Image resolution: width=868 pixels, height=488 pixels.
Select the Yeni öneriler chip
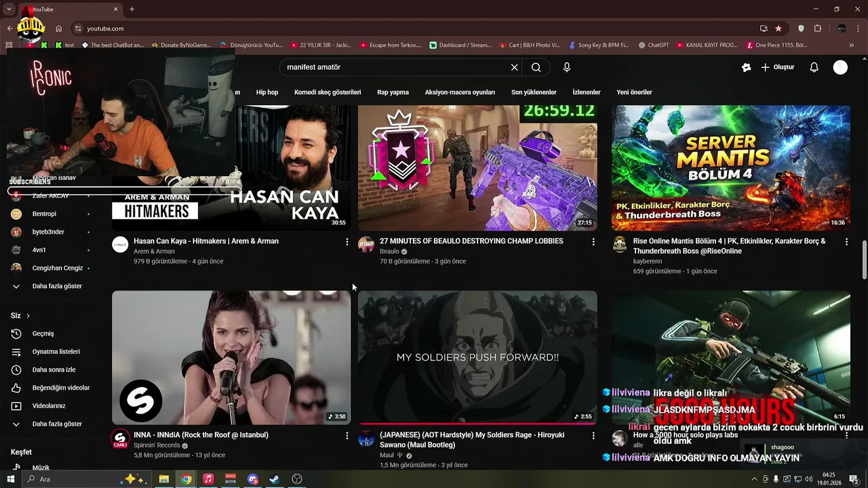coord(634,92)
